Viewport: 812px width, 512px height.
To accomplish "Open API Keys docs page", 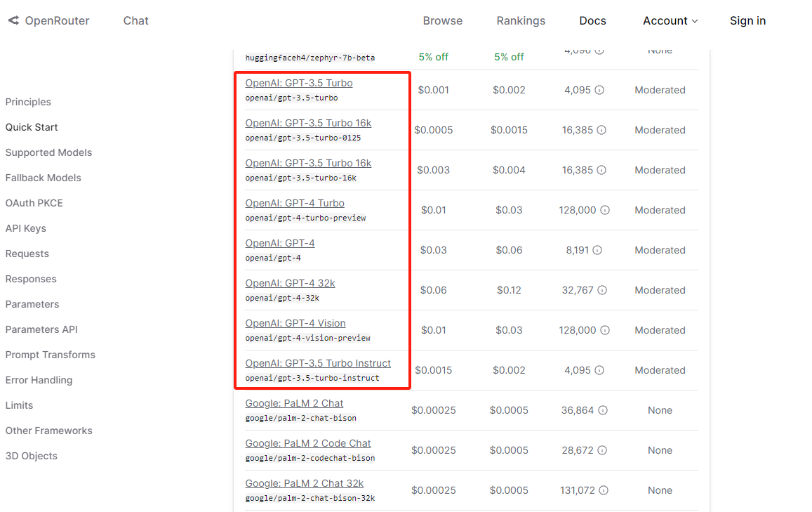I will 26,228.
